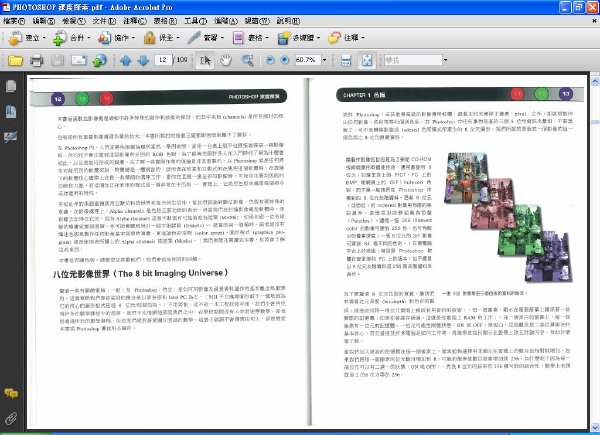Click the Print icon
The width and height of the screenshot is (600, 435).
click(x=37, y=60)
